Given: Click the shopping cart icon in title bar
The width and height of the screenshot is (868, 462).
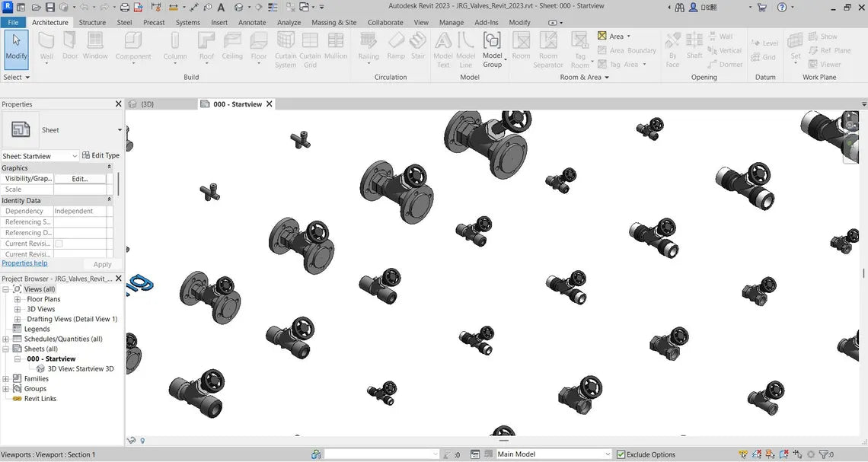Looking at the screenshot, I should point(762,7).
